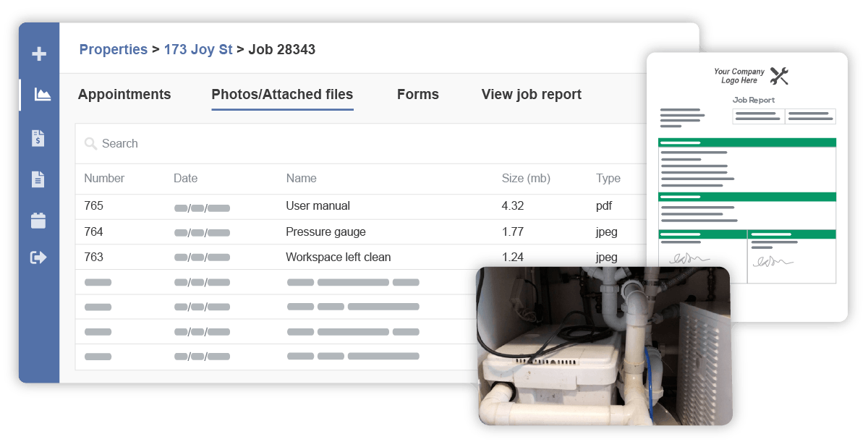Viewport: 868px width, 447px height.
Task: Sort by the Size (mb) column header
Action: (526, 179)
